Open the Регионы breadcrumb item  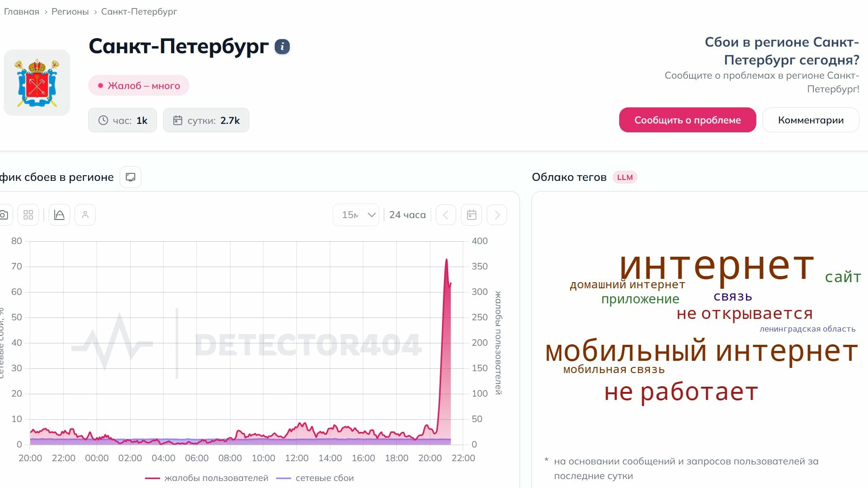pos(70,11)
